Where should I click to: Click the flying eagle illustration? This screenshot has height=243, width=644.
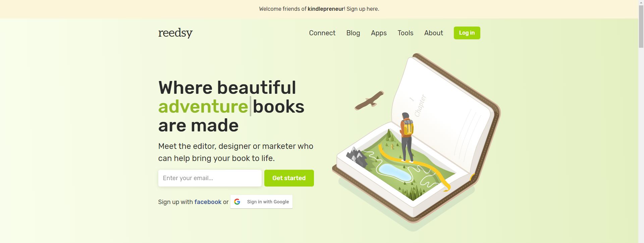point(369,100)
